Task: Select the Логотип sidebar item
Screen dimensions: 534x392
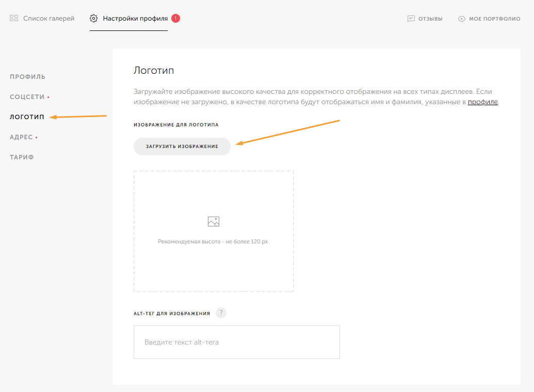Action: tap(27, 117)
